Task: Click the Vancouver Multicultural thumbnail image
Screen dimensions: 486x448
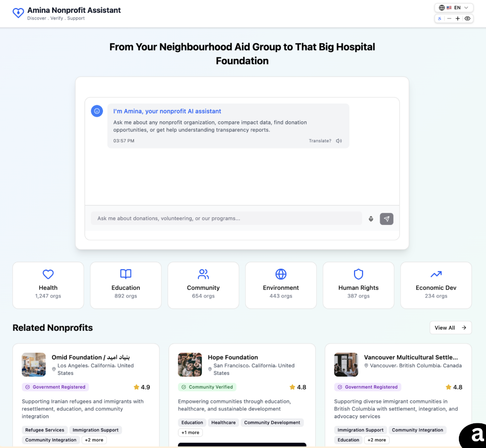Action: click(346, 364)
